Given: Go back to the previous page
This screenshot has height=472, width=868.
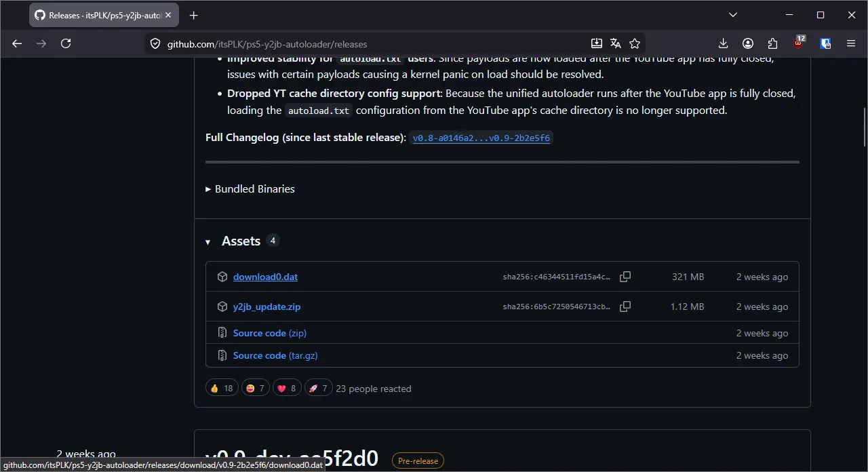Looking at the screenshot, I should point(17,43).
